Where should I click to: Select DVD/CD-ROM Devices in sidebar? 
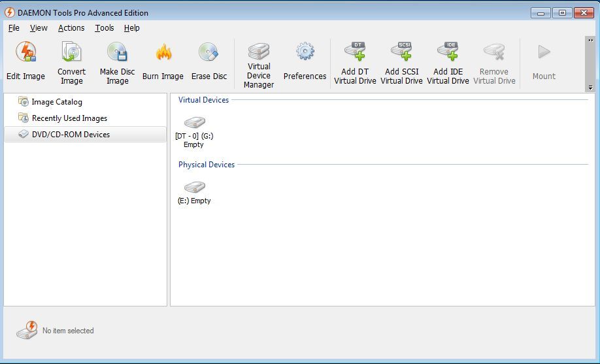[85, 135]
